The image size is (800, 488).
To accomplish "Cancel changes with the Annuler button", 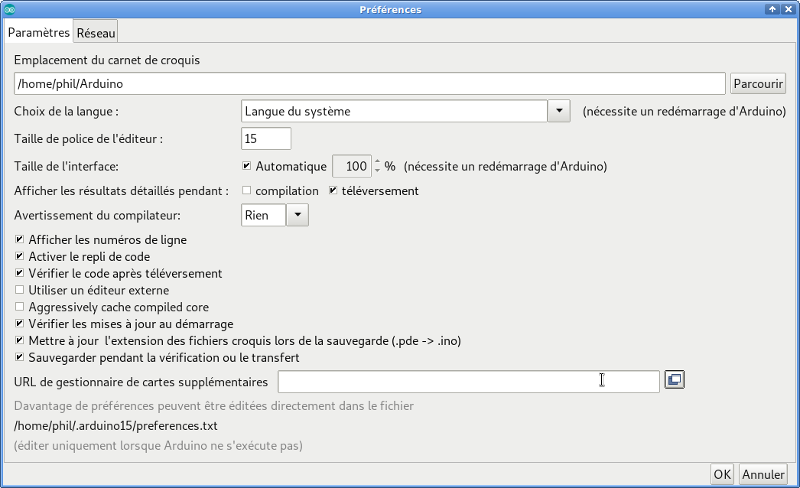I will pos(763,474).
